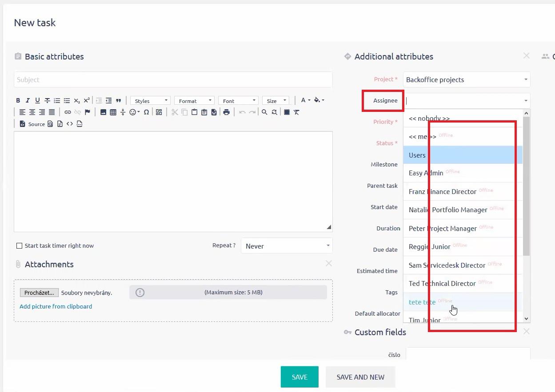The height and width of the screenshot is (392, 555).
Task: Toggle bold formatting in the editor
Action: [x=18, y=100]
